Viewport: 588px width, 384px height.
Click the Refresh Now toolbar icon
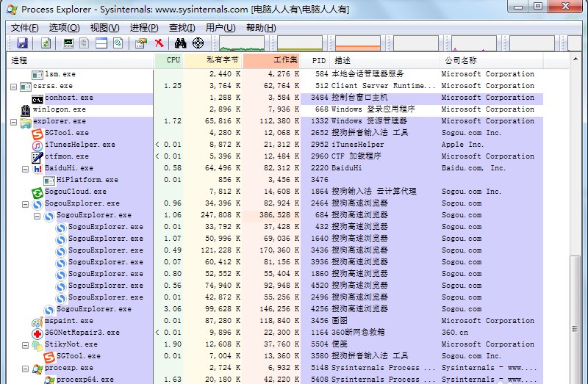[x=46, y=43]
